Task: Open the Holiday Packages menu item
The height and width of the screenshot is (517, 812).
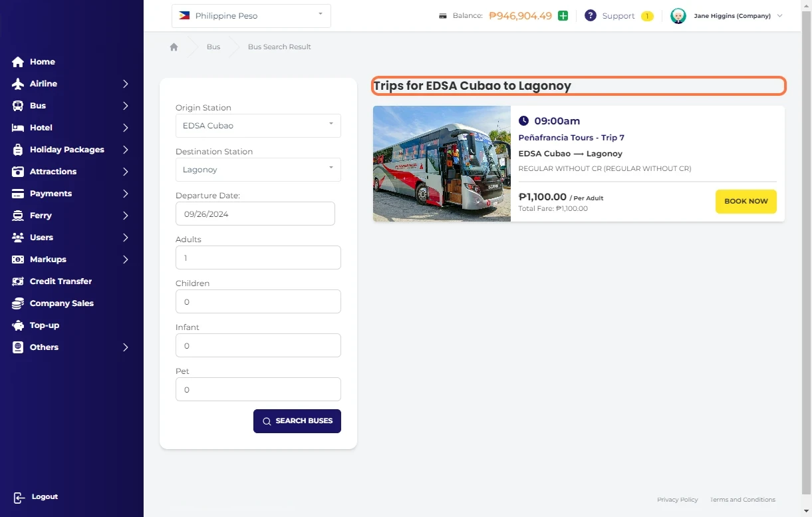Action: [x=67, y=150]
